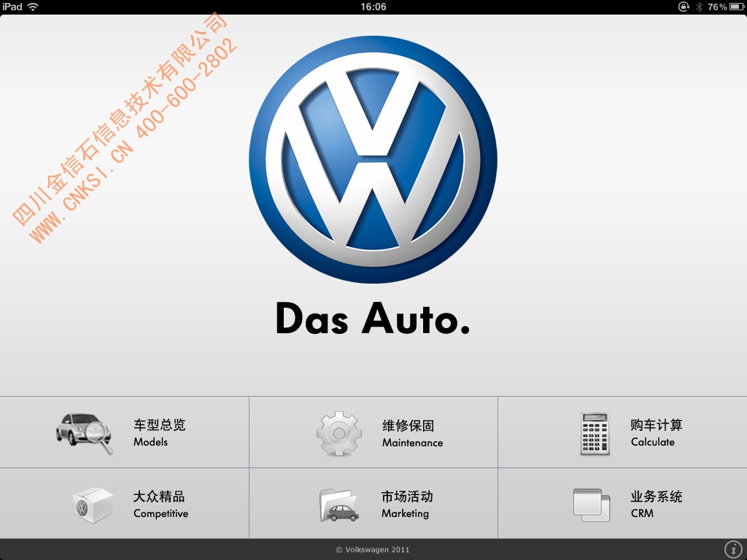Tap the Wi-Fi status icon
This screenshot has width=747, height=560.
(33, 7)
